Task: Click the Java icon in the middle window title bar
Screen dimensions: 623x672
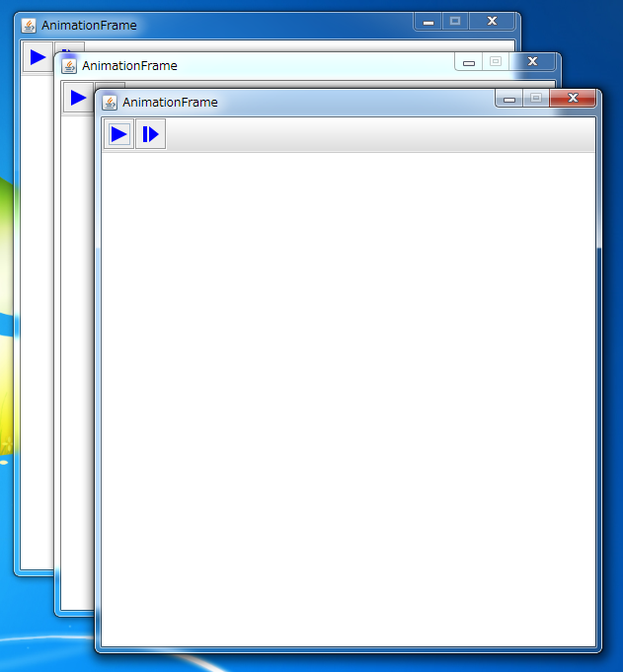Action: pos(69,66)
